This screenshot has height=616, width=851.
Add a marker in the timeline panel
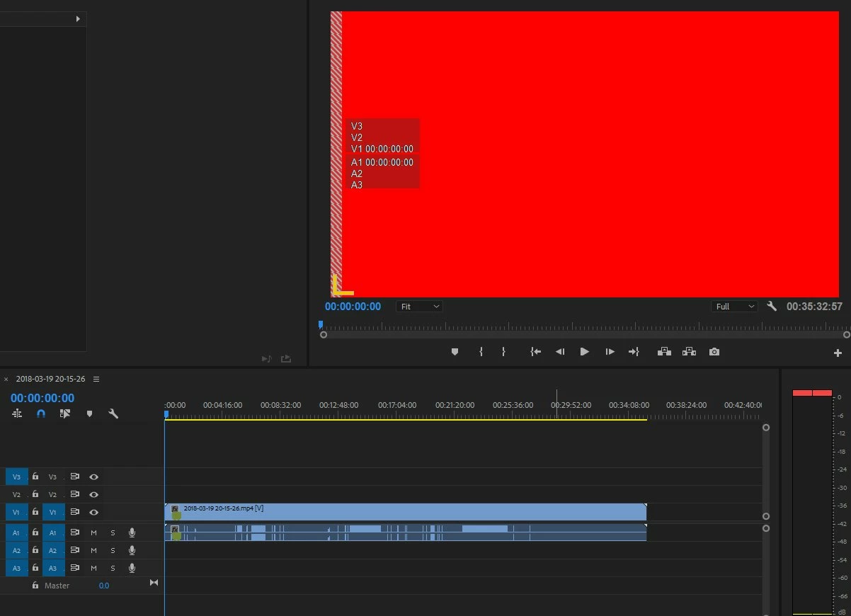click(x=89, y=413)
